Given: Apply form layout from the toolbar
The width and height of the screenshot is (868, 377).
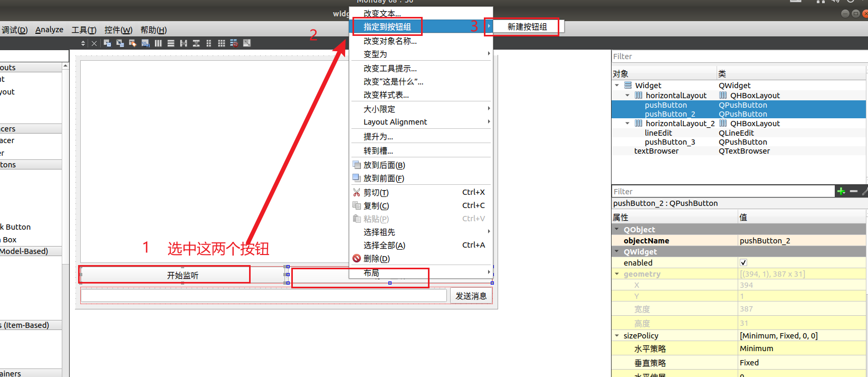Looking at the screenshot, I should pyautogui.click(x=209, y=43).
